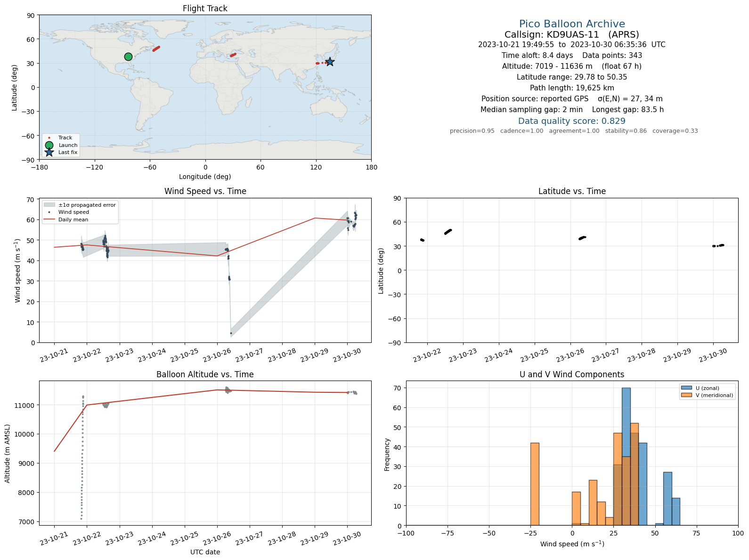Click the lowest wind speed point near 5 m/s
Screen dimensions: 749x560
[231, 333]
